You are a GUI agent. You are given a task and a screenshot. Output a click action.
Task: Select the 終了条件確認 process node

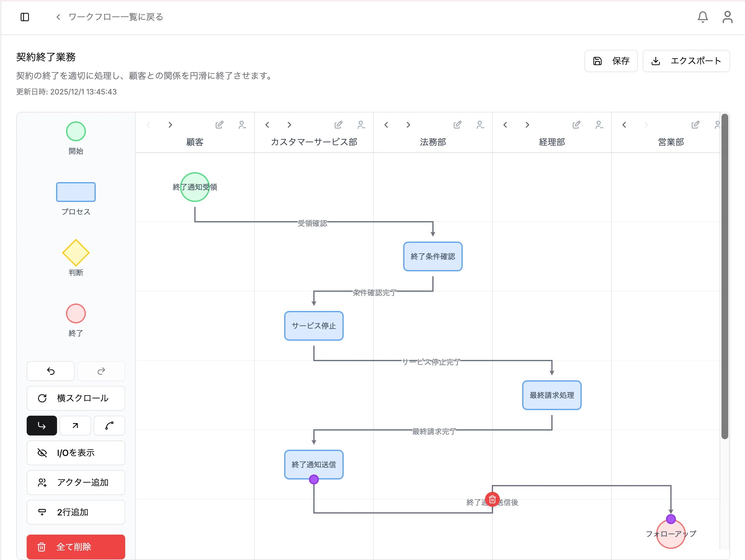coord(433,256)
